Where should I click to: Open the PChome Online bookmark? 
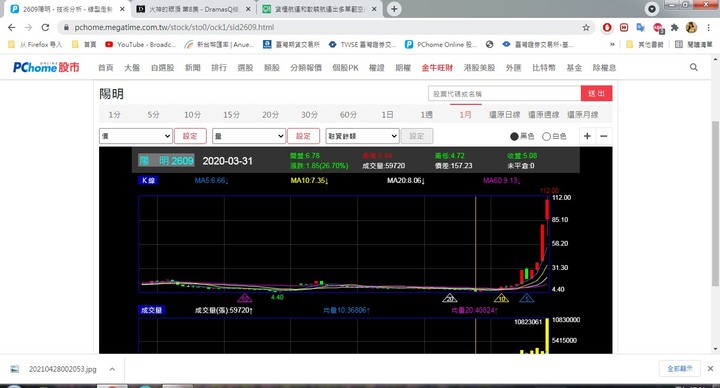pos(441,45)
